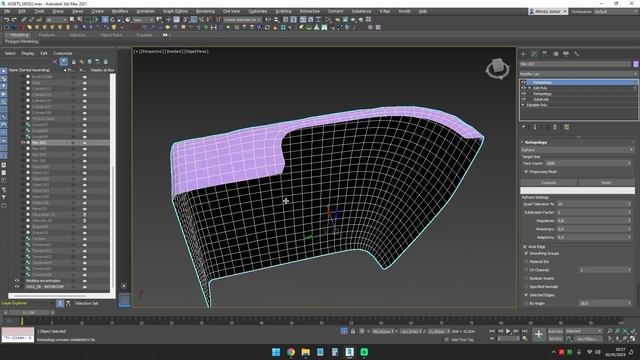
Task: Click the Play Animation button
Action: pos(508,331)
